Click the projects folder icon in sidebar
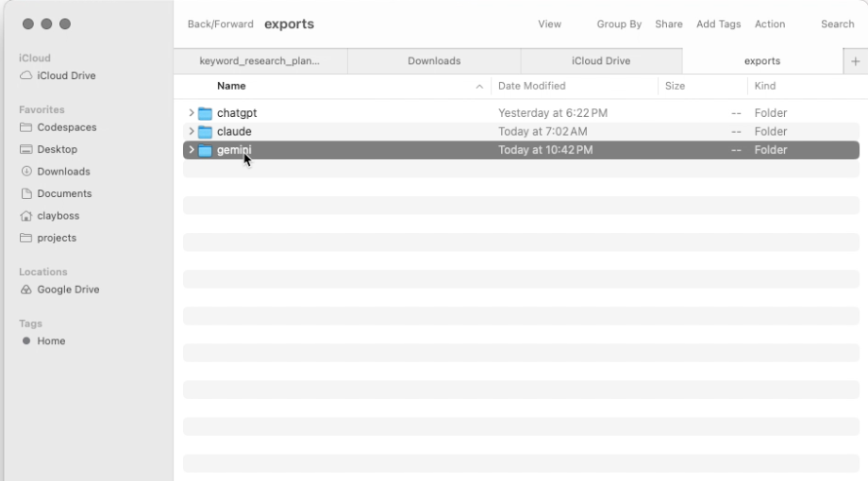Image resolution: width=868 pixels, height=481 pixels. pos(25,238)
